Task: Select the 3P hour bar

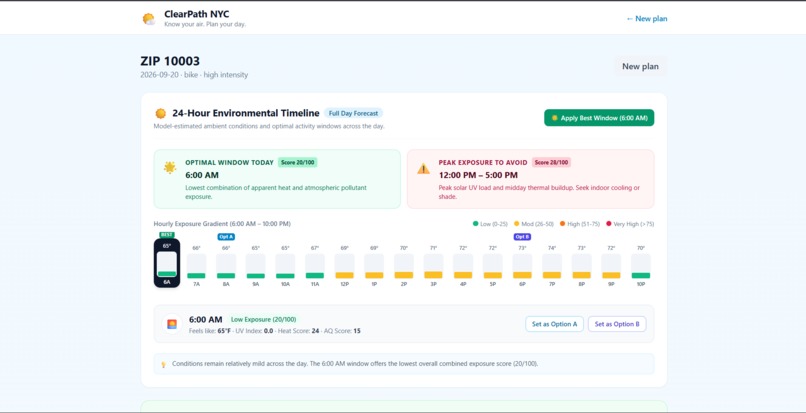Action: tap(433, 266)
